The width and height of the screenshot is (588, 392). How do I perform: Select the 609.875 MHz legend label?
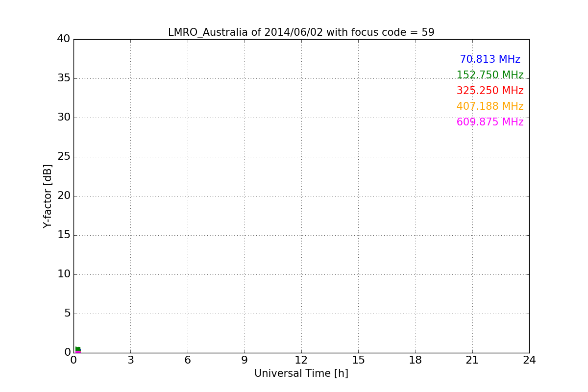point(490,122)
